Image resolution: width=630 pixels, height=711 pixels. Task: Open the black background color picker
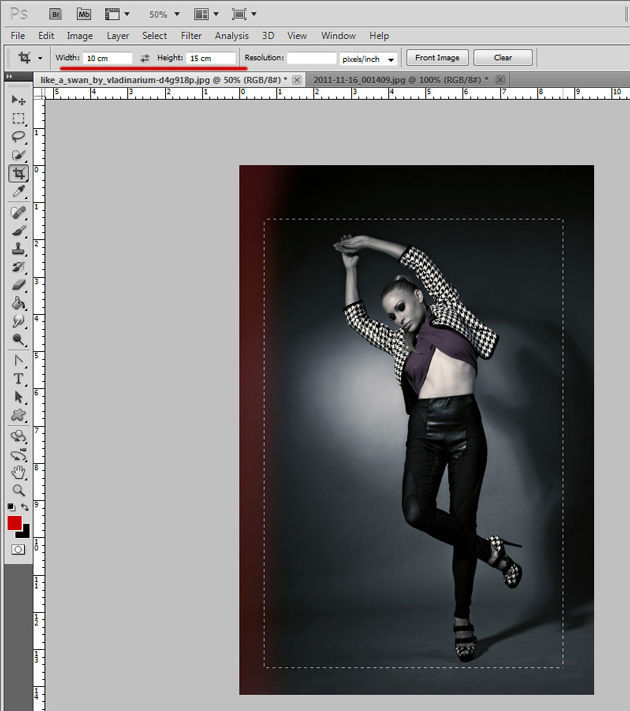[24, 532]
